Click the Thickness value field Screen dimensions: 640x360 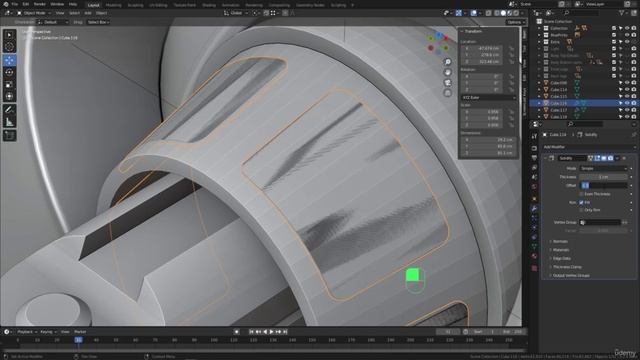coord(603,177)
